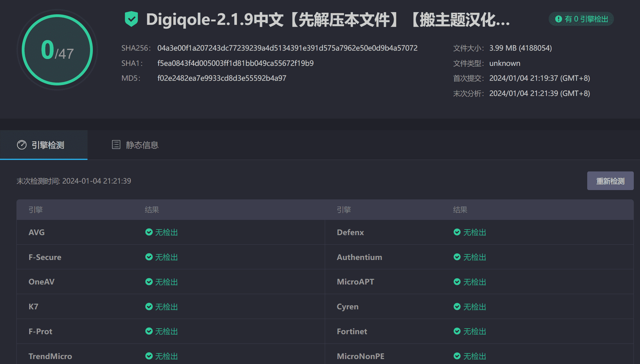Viewport: 640px width, 364px height.
Task: Click the 引擎检测 tab gauge icon
Action: coord(22,145)
